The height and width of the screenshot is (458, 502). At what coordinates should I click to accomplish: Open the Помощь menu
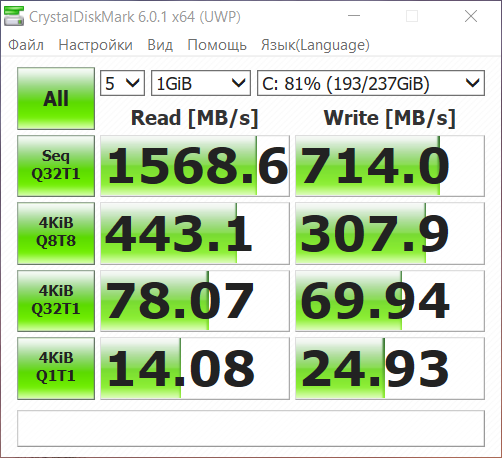coord(217,45)
